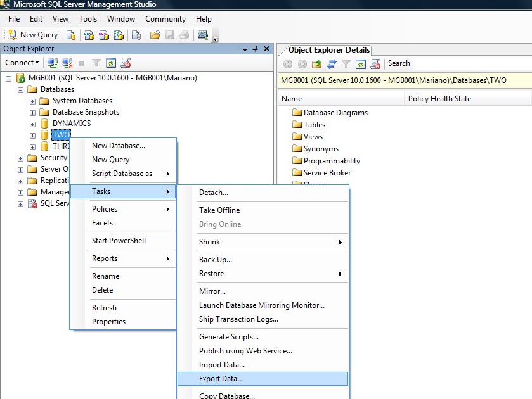Click Analysis Services MDX Query icon
The image size is (532, 399).
[x=89, y=35]
